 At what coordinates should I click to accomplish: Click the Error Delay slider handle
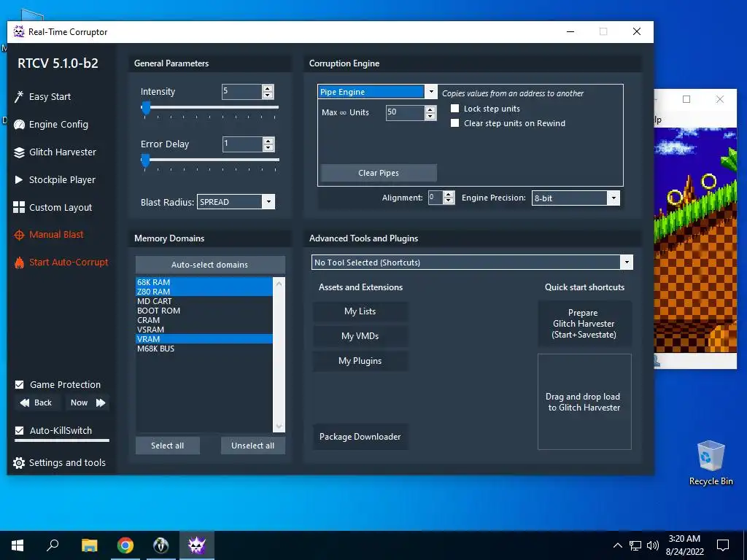click(x=146, y=160)
